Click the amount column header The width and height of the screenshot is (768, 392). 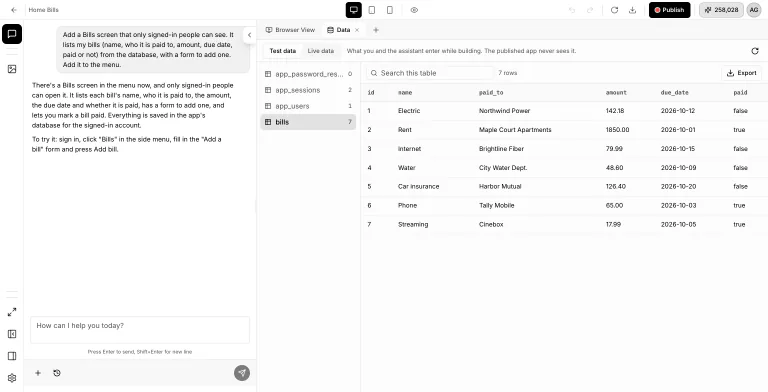(x=616, y=93)
